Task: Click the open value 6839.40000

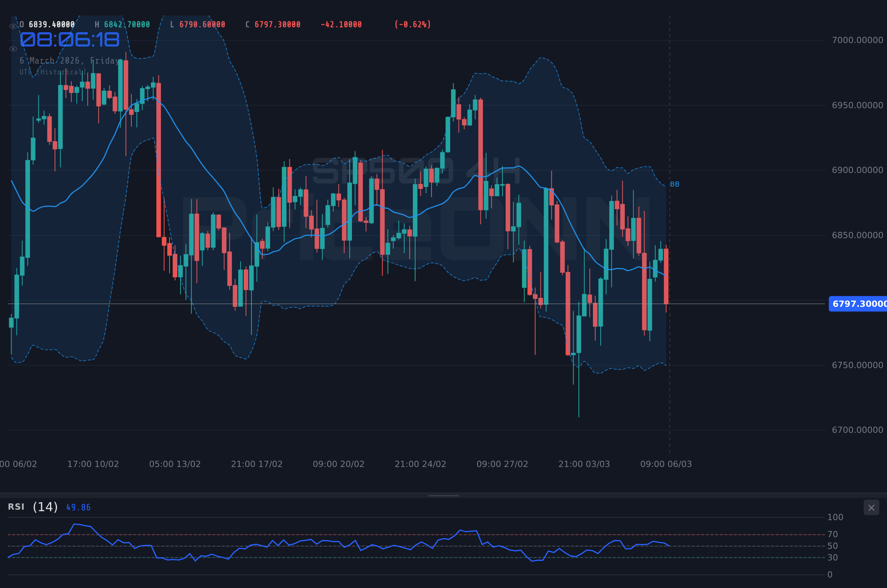Action: [52, 24]
